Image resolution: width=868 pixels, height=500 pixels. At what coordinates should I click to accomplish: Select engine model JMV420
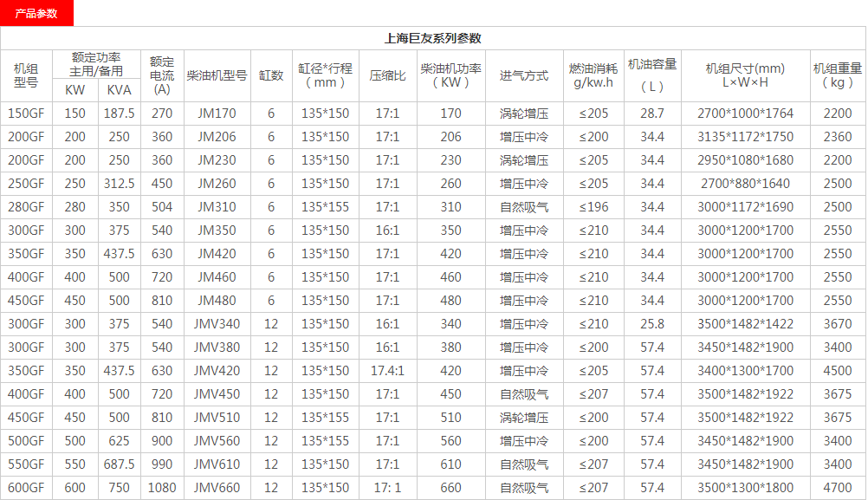click(x=217, y=370)
